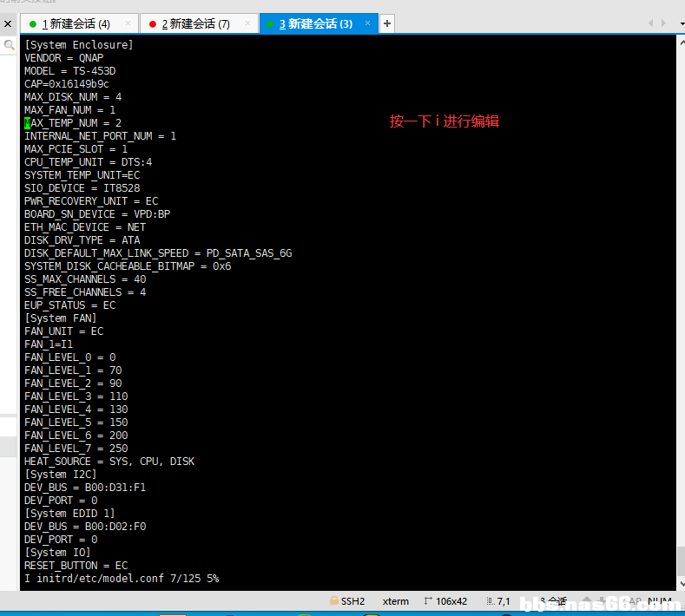Click the vim status line showing model.conf
Viewport: 685px width, 616px height.
122,579
